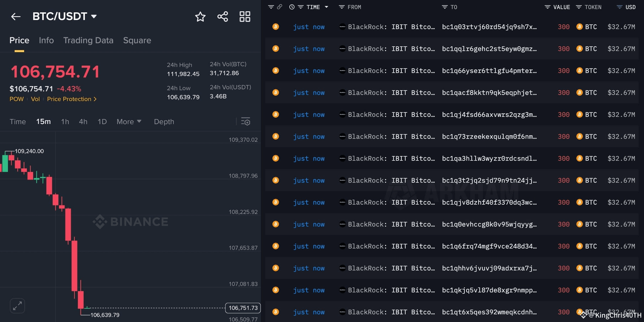Open address bc1qkjq5vl87de8xgr9nmpp…
This screenshot has height=322, width=644.
(x=489, y=290)
